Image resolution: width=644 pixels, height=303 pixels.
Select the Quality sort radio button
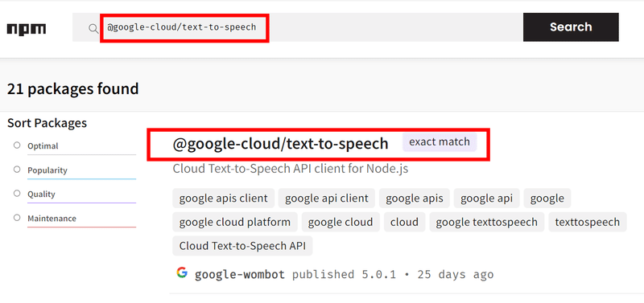pos(17,193)
